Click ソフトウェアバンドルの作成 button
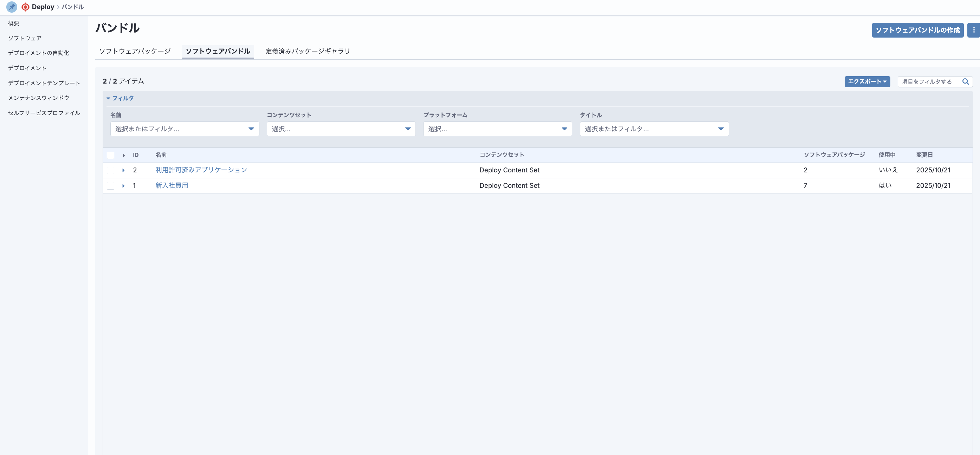Image resolution: width=980 pixels, height=455 pixels. pyautogui.click(x=917, y=30)
